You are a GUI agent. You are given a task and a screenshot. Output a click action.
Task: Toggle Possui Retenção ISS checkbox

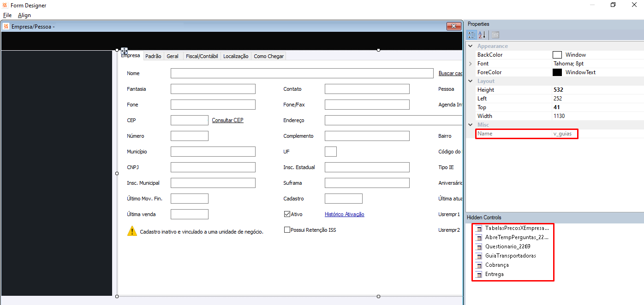287,230
